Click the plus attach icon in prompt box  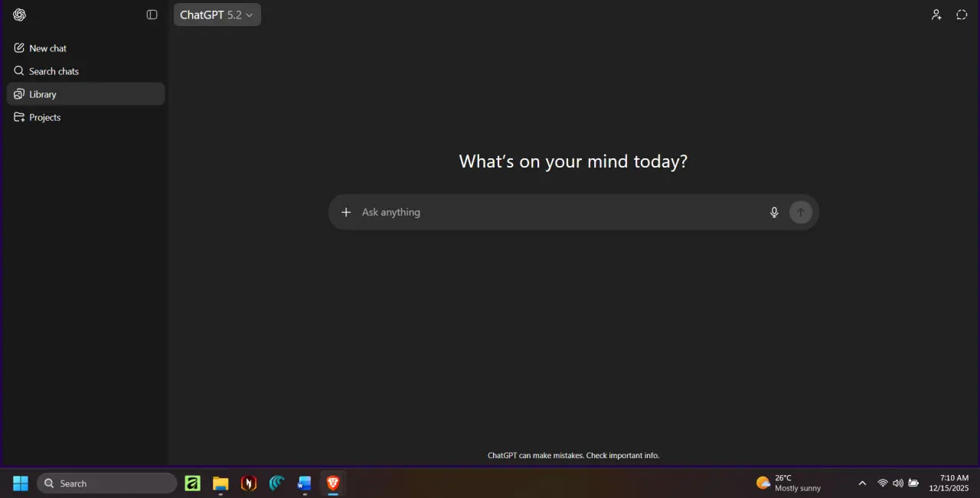(x=346, y=212)
